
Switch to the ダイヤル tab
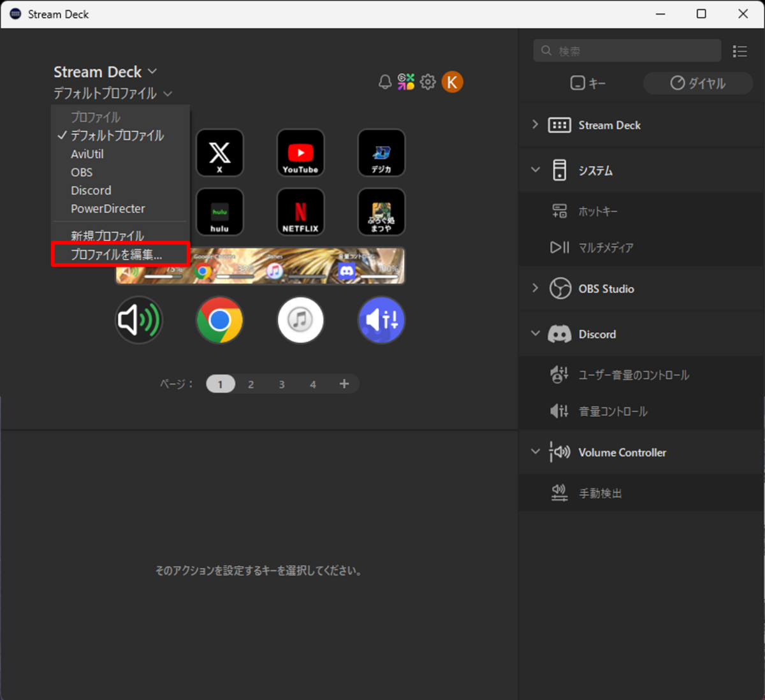[697, 83]
